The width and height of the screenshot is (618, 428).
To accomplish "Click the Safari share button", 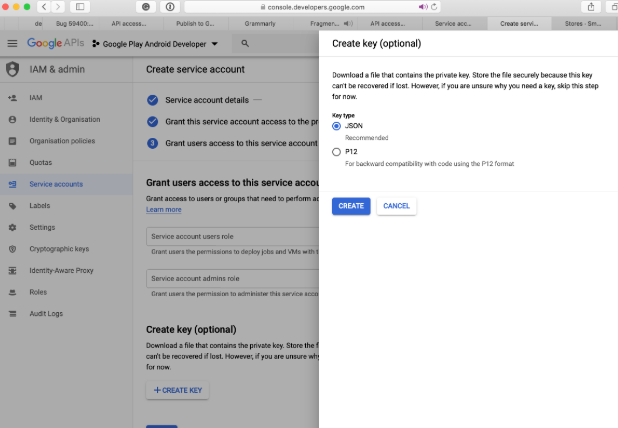I will 591,7.
